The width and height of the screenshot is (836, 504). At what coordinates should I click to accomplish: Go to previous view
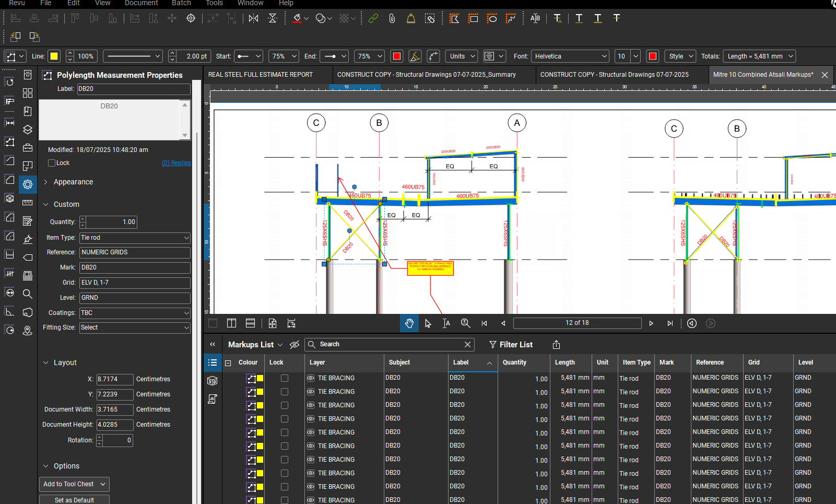[x=692, y=323]
